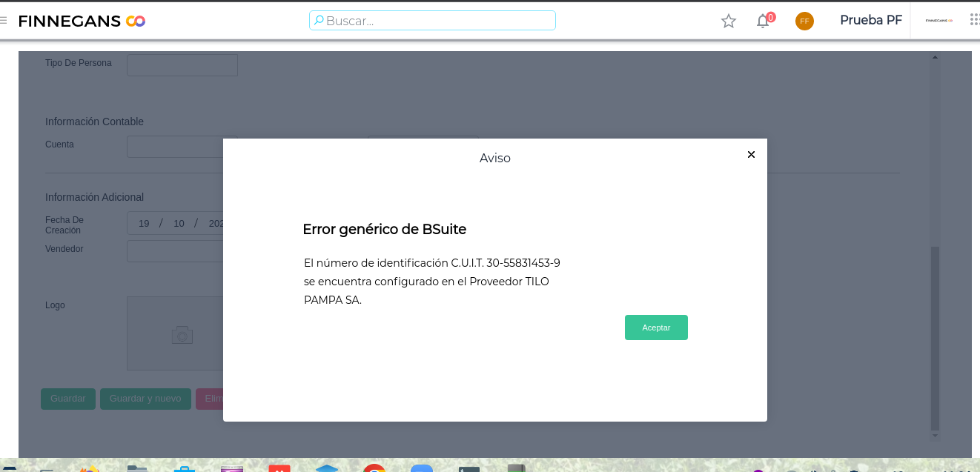Focus the Buscar search field
Image resolution: width=980 pixels, height=472 pixels.
(432, 21)
